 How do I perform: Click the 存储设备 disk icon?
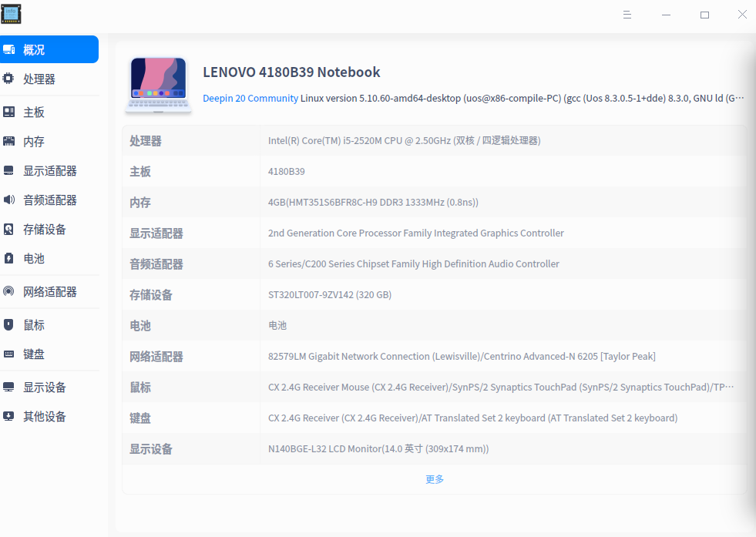click(x=8, y=229)
